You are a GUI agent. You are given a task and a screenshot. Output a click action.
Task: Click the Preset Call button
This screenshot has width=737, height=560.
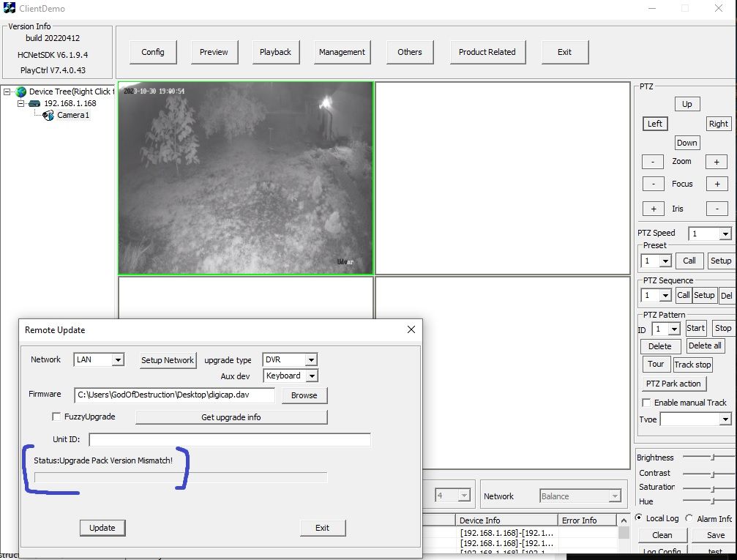pyautogui.click(x=689, y=261)
